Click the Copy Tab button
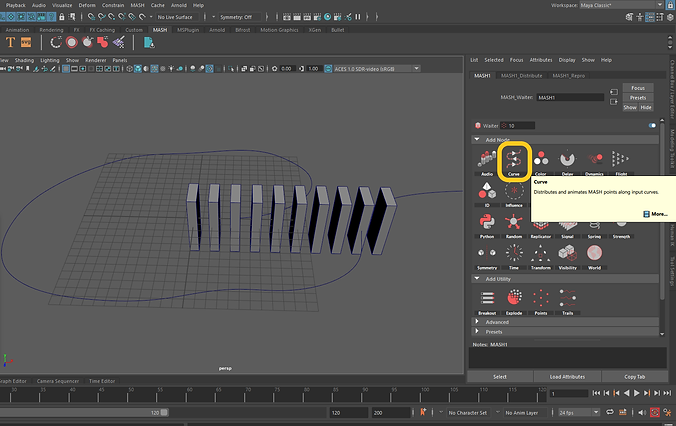This screenshot has width=676, height=426. coord(635,377)
